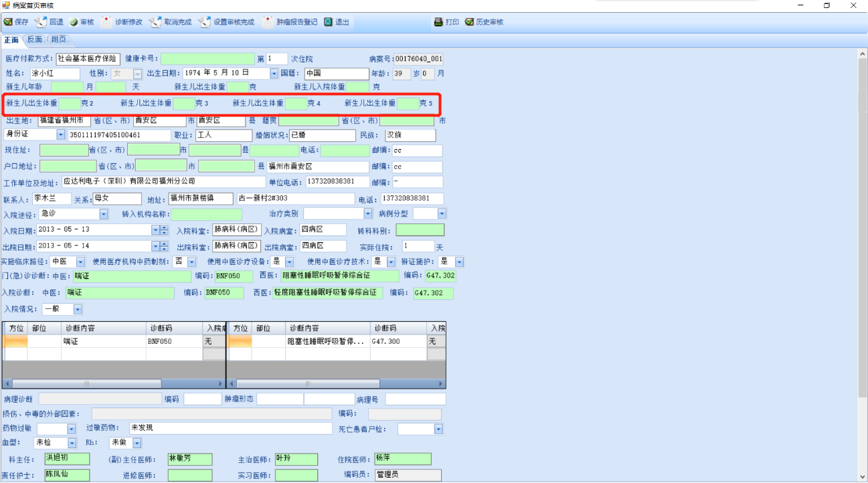Image resolution: width=868 pixels, height=483 pixels.
Task: Switch to the 正面 tab
Action: [11, 40]
